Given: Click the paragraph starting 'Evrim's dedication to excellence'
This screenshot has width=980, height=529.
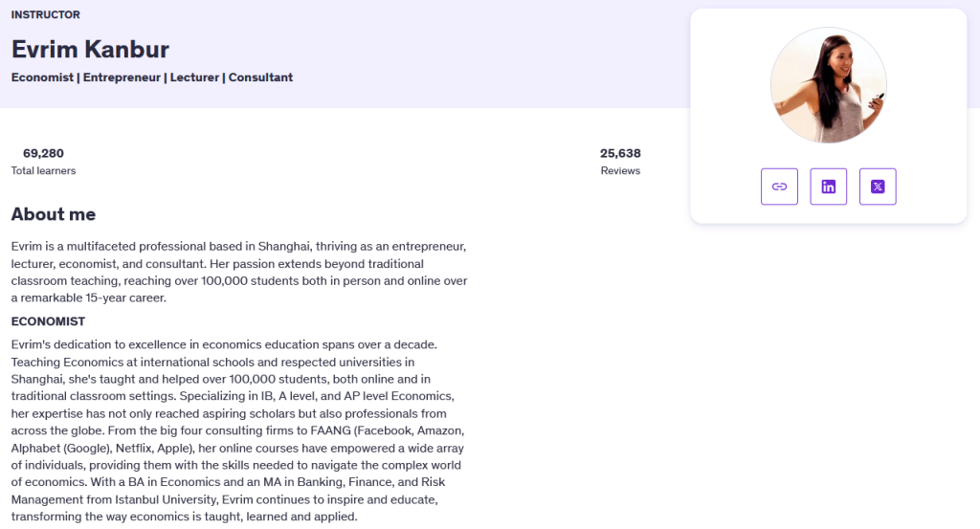Looking at the screenshot, I should pyautogui.click(x=237, y=430).
